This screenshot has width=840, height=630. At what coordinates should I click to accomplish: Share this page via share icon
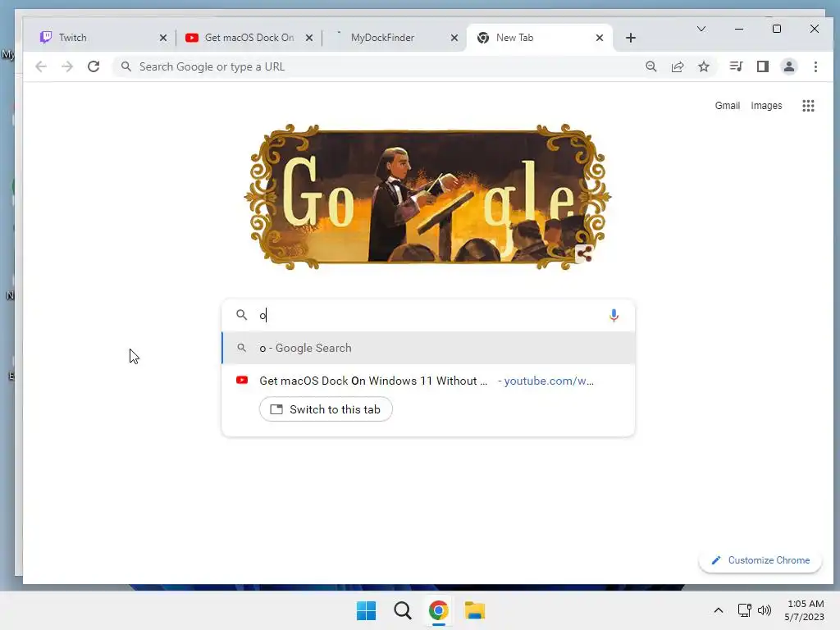678,66
